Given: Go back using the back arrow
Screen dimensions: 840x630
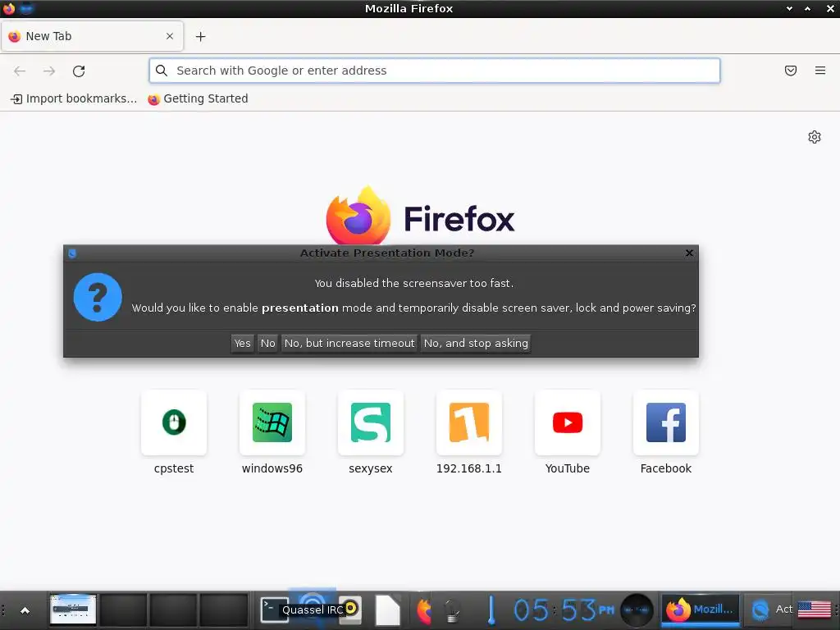Looking at the screenshot, I should point(20,71).
